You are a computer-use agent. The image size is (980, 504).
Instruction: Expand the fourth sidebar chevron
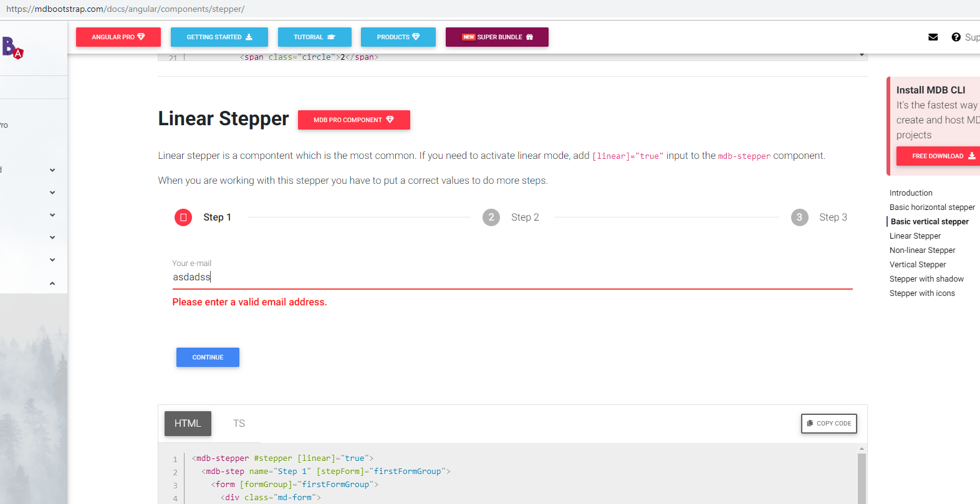click(x=52, y=237)
